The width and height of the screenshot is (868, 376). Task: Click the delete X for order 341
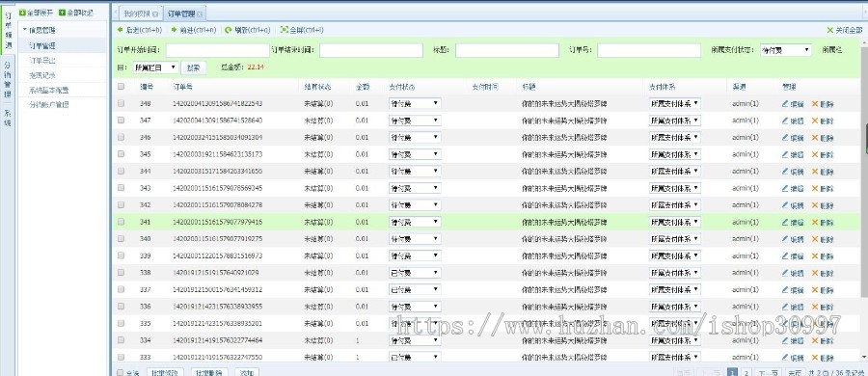click(x=814, y=222)
